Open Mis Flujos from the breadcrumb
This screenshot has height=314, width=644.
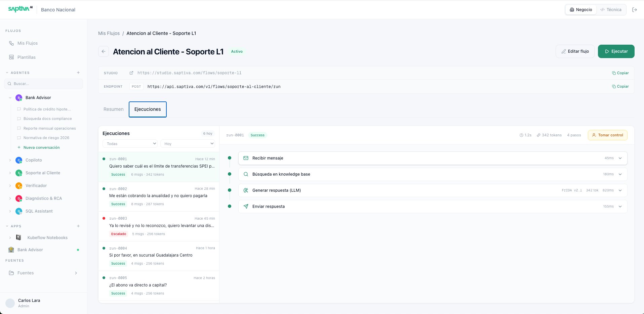(x=109, y=33)
